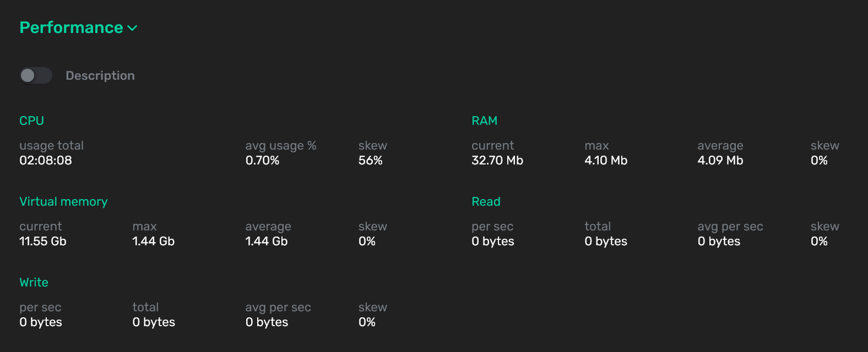This screenshot has width=868, height=352.
Task: Select the CPU avg usage 0.70% value
Action: [x=262, y=161]
